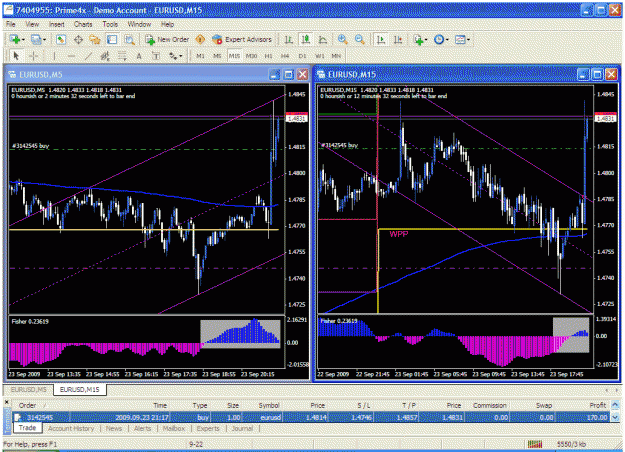Zoom out the chart
This screenshot has height=452, width=625.
(x=360, y=39)
